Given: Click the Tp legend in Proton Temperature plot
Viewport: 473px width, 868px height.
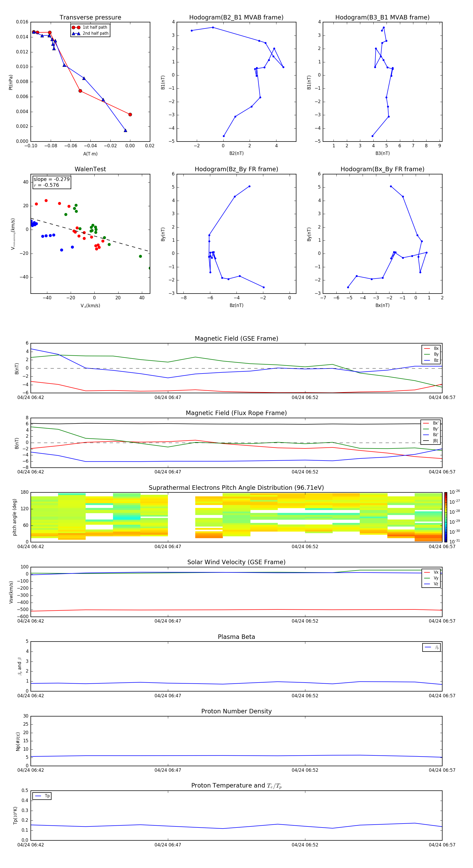Looking at the screenshot, I should click(42, 796).
